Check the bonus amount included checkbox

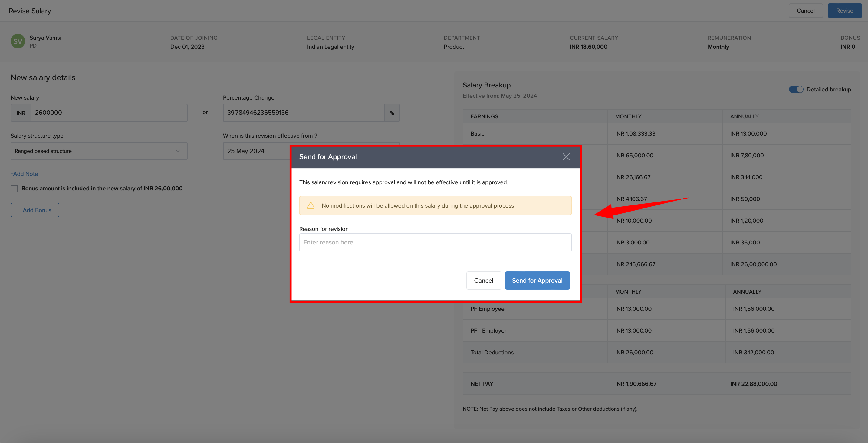(x=14, y=189)
